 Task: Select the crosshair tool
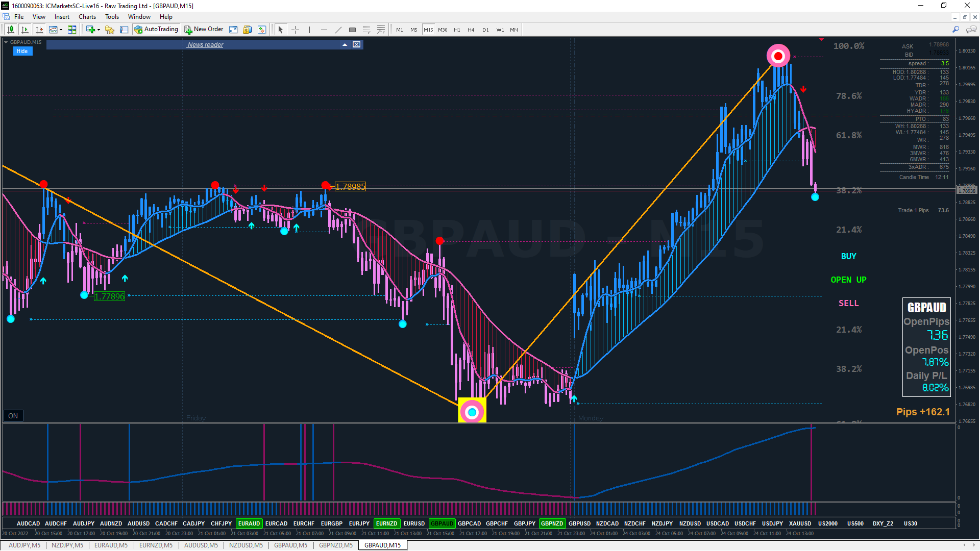295,30
